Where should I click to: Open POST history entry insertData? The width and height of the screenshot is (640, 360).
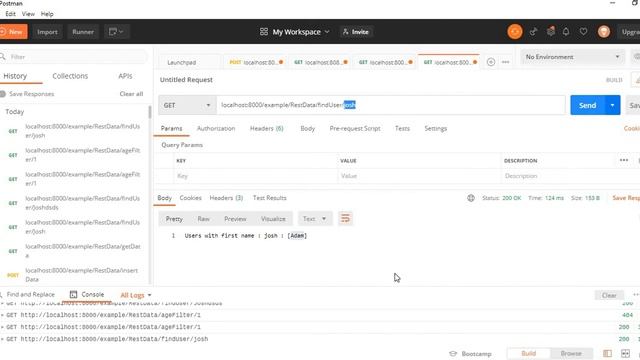pos(74,275)
